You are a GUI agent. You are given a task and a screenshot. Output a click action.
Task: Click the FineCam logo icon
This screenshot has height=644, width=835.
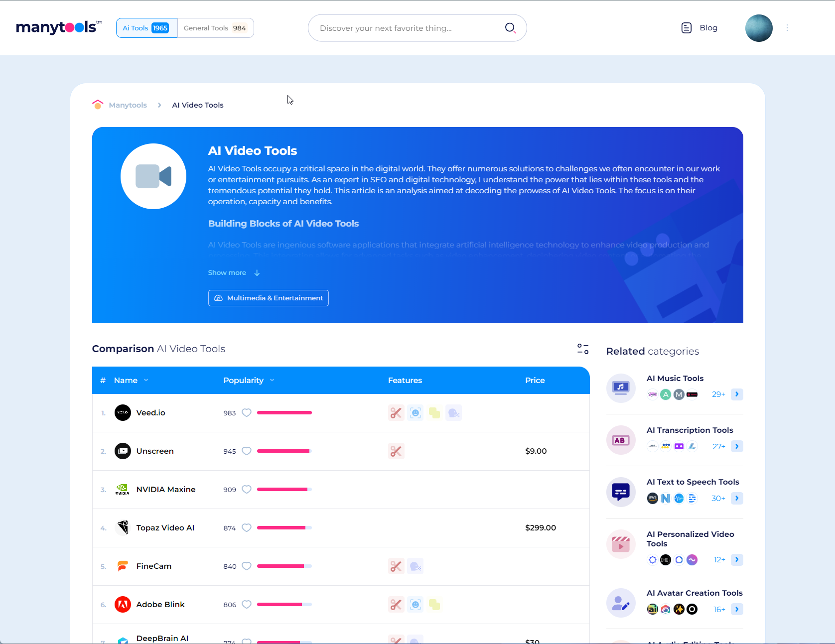(123, 566)
